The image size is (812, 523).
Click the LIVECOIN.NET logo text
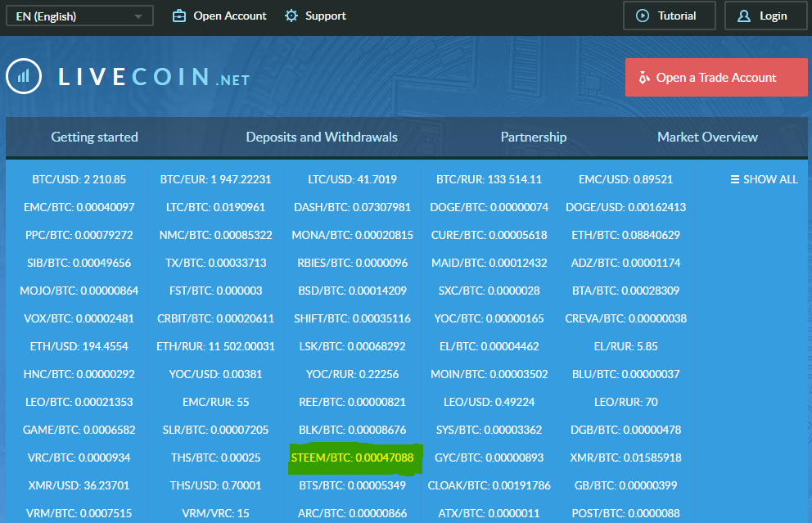(154, 78)
